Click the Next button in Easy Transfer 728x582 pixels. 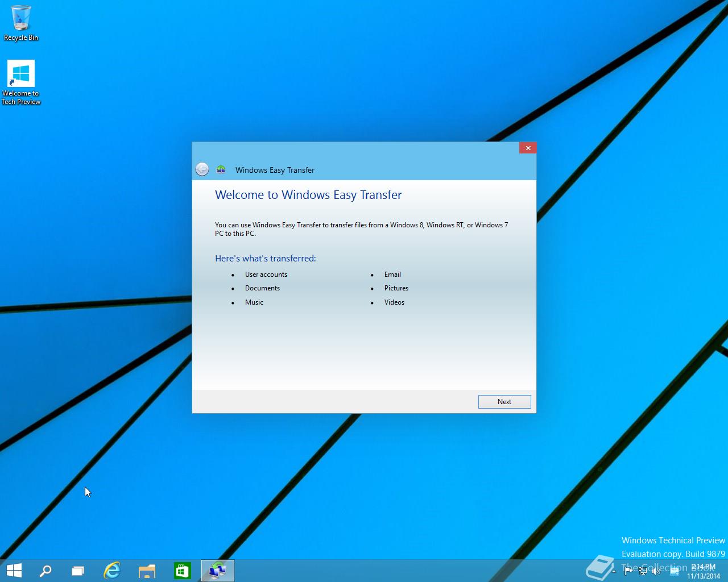pyautogui.click(x=504, y=402)
